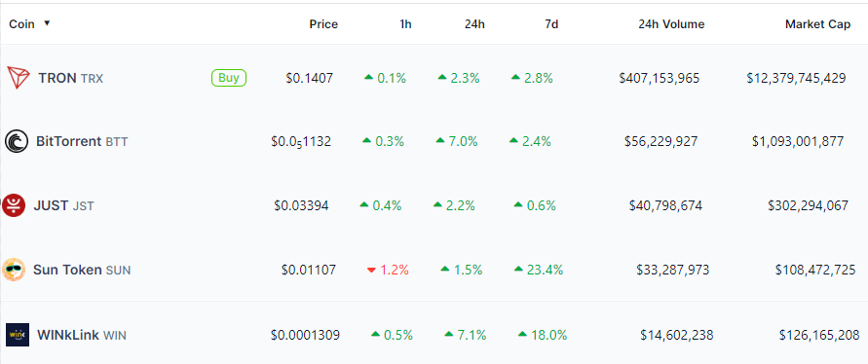Open the BitTorrent BTT coin link
This screenshot has width=868, height=364.
point(82,142)
